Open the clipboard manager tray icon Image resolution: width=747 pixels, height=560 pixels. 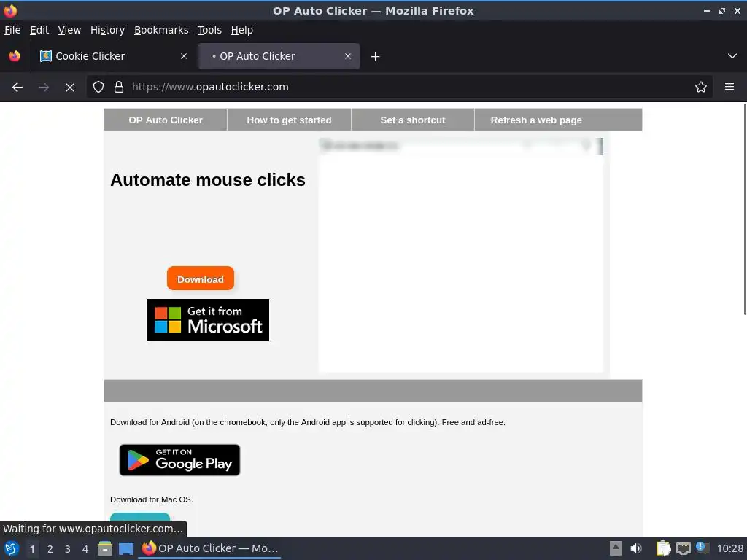(x=664, y=548)
